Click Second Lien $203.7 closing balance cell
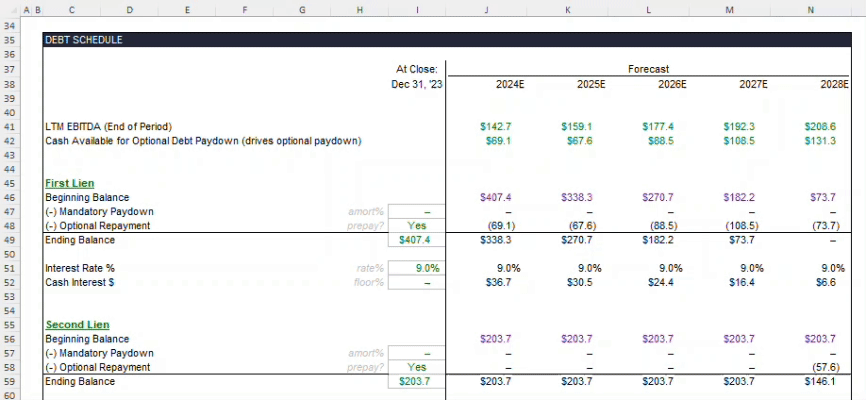This screenshot has height=400, width=866. coord(417,382)
